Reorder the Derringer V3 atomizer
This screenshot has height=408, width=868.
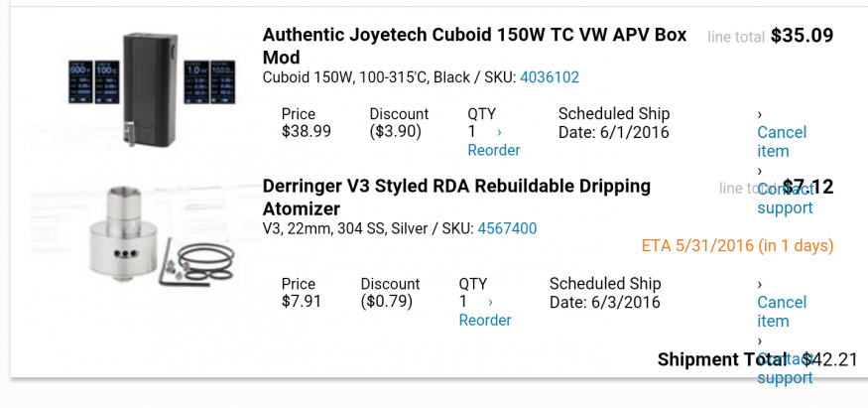pos(485,320)
